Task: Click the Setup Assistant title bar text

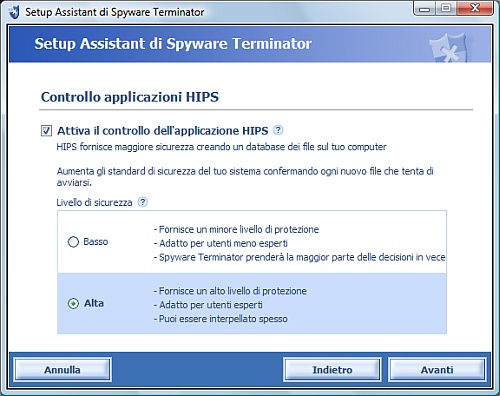Action: 115,12
